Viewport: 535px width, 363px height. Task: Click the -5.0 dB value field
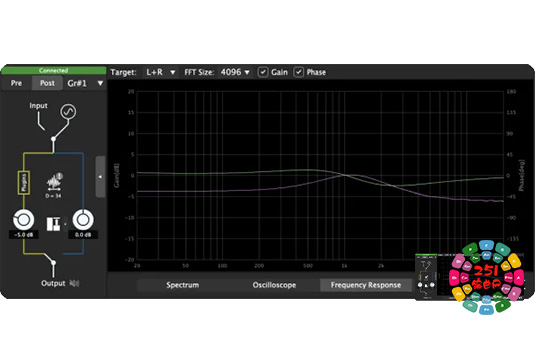click(x=24, y=235)
